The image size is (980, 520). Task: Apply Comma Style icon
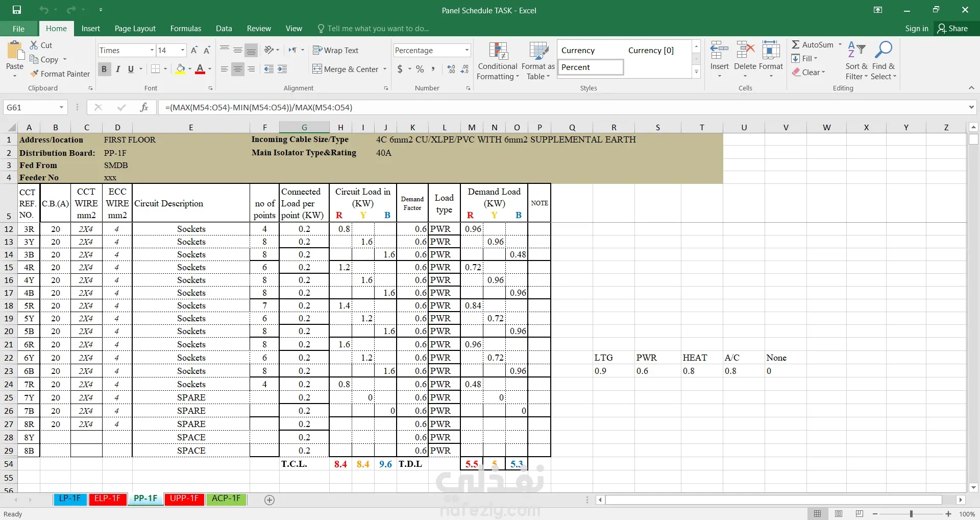433,69
